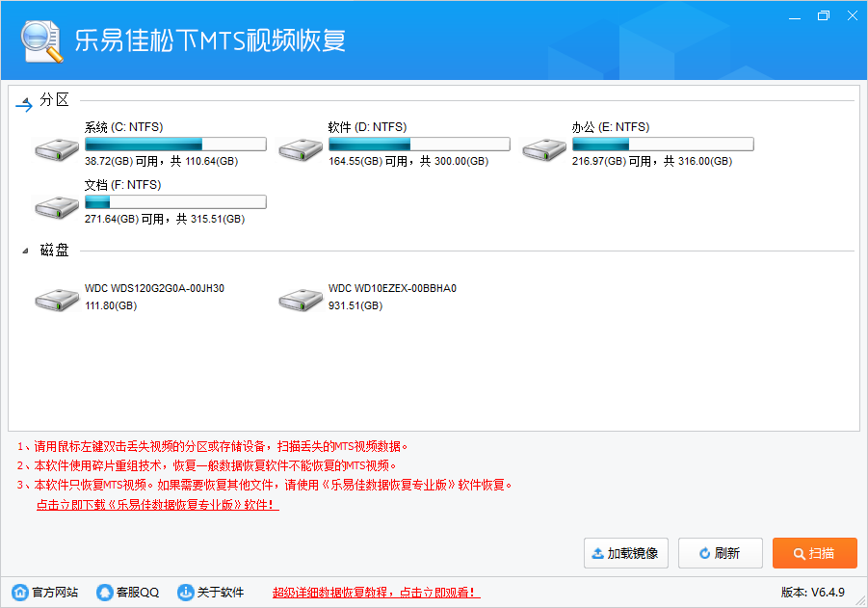Screen dimensions: 868x608
Task: Collapse the 分区 partitions section
Action: point(24,105)
